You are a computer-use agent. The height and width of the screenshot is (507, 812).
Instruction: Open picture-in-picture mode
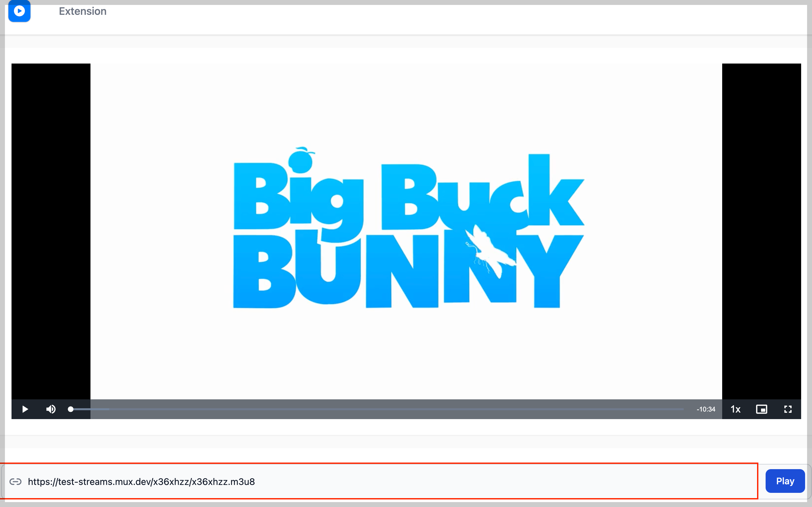point(761,409)
